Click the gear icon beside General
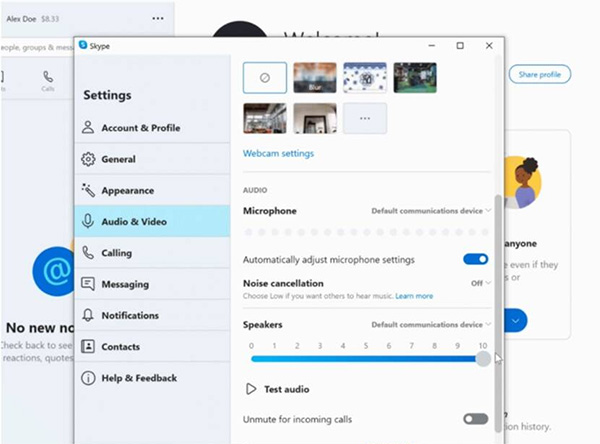This screenshot has height=444, width=600. click(x=88, y=159)
